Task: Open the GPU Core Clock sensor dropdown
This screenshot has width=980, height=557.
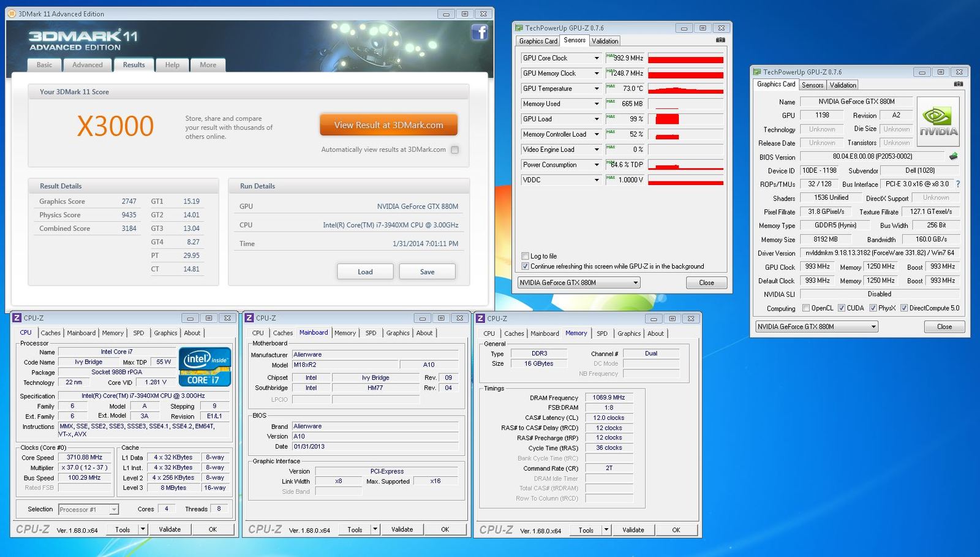Action: (596, 58)
